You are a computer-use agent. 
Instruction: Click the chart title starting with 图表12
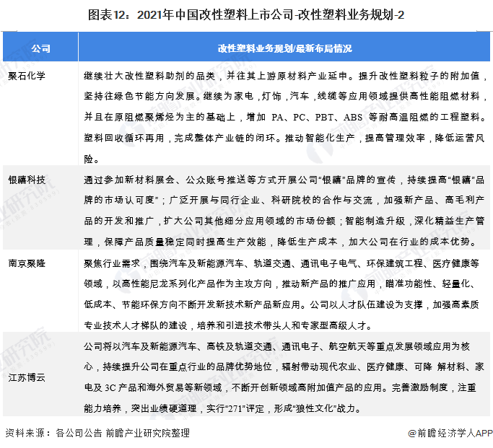pyautogui.click(x=246, y=14)
